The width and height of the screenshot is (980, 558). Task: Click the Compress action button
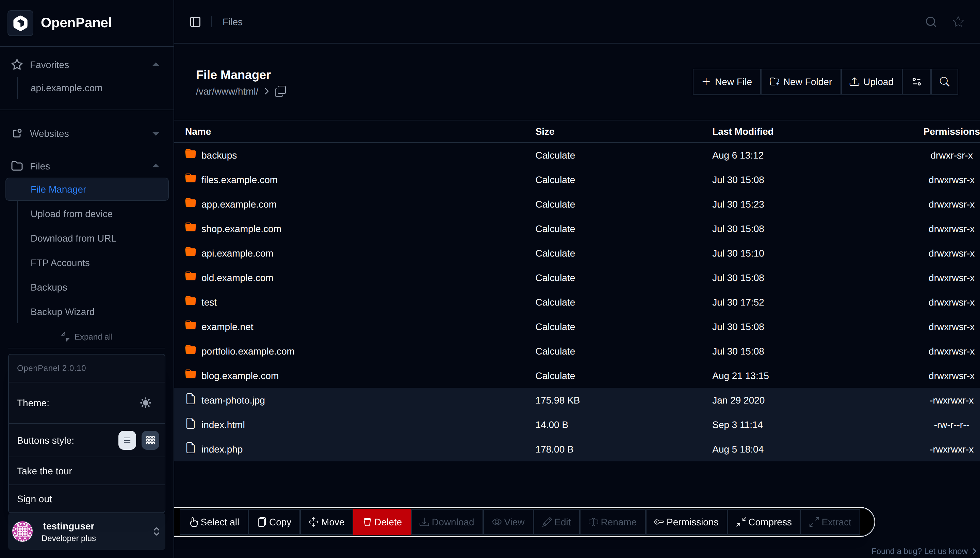pyautogui.click(x=764, y=522)
